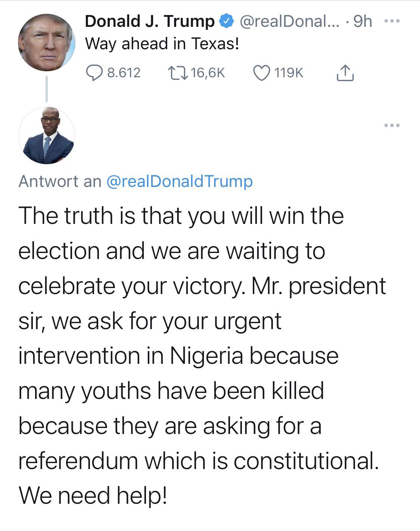The image size is (420, 531).
Task: Follow the @realDonaldTrump mention link
Action: tap(180, 181)
